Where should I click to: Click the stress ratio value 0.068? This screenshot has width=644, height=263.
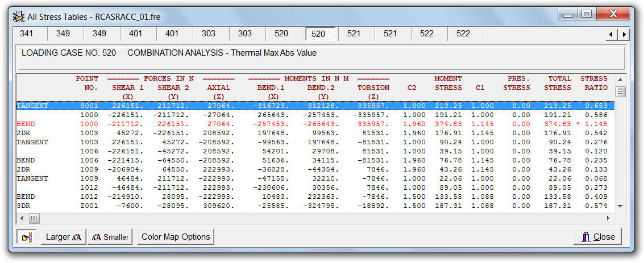[597, 178]
